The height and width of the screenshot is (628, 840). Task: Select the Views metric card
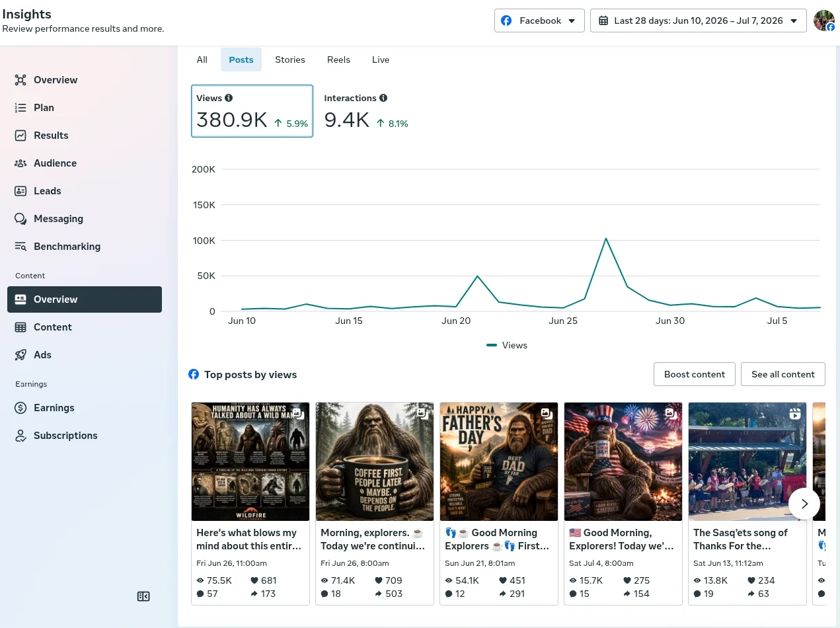[252, 111]
